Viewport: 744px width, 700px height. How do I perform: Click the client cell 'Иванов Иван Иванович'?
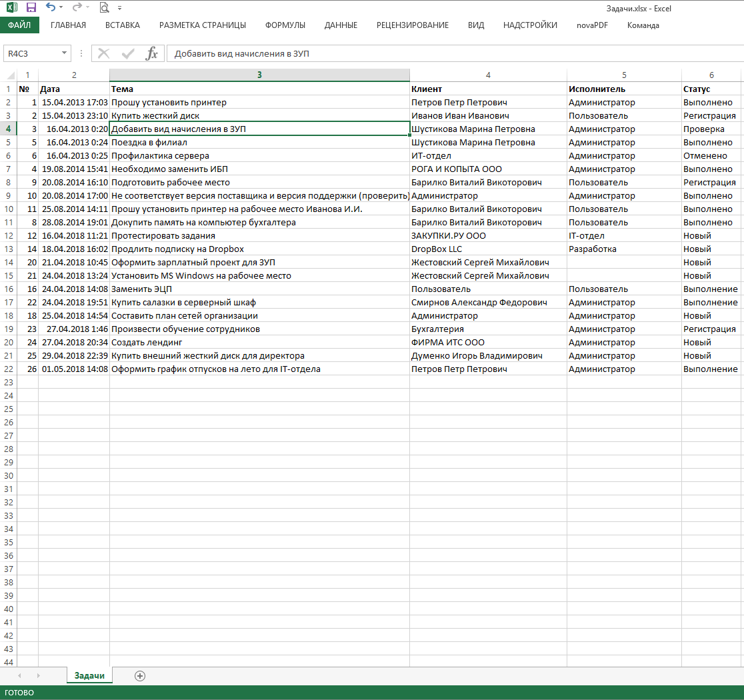point(488,115)
